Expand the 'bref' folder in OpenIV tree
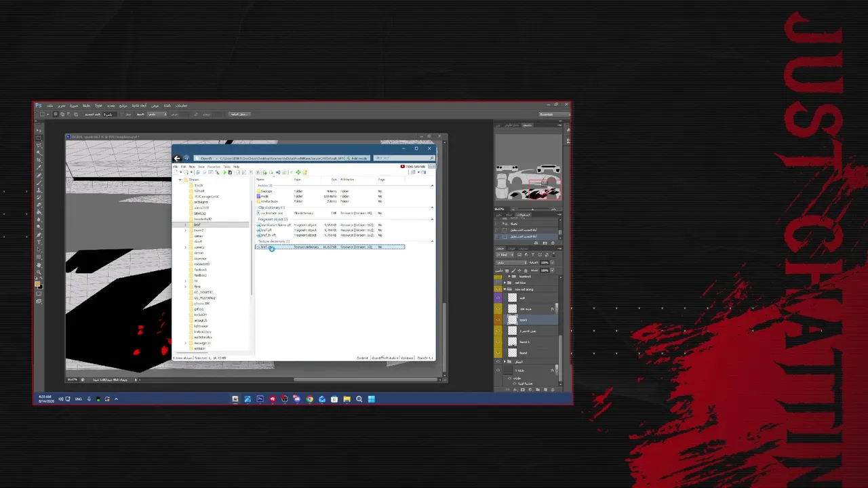The image size is (868, 488). [x=186, y=225]
